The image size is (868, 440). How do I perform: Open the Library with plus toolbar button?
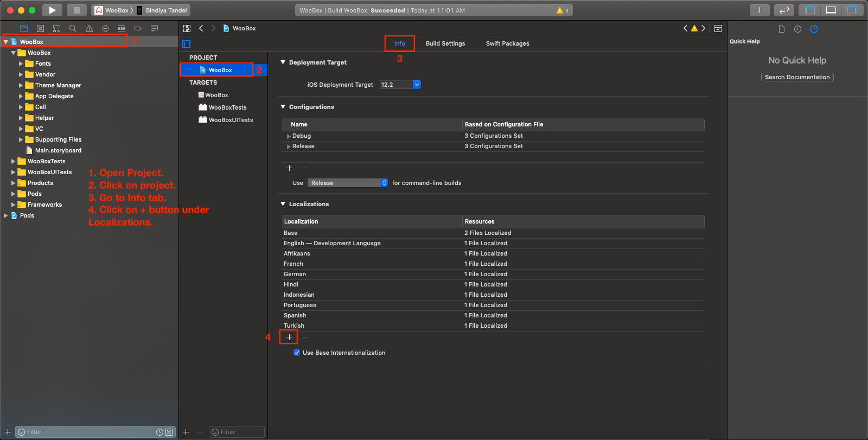pos(759,10)
